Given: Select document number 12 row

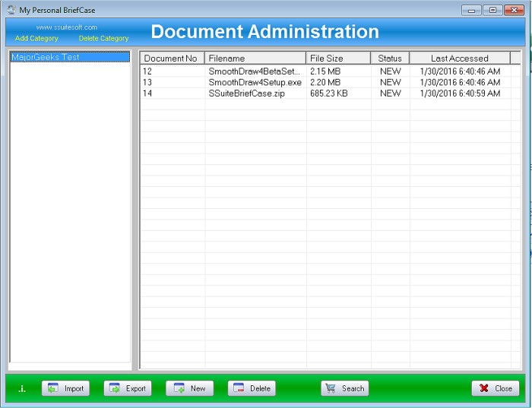Looking at the screenshot, I should pyautogui.click(x=330, y=71).
